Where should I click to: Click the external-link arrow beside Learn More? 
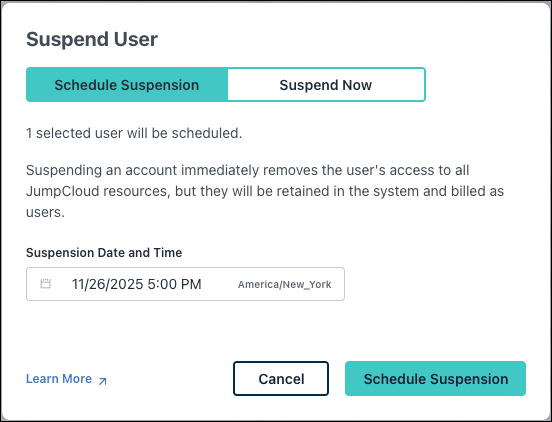102,381
